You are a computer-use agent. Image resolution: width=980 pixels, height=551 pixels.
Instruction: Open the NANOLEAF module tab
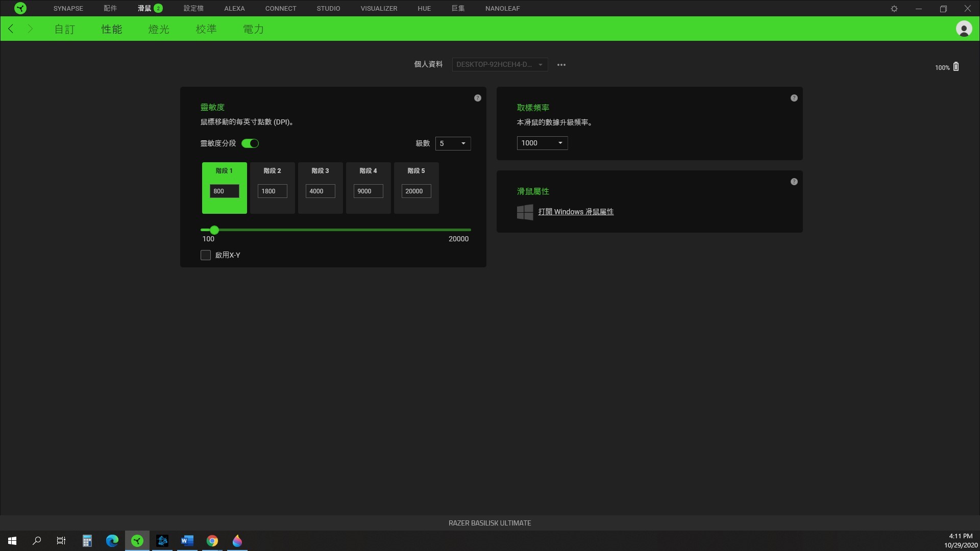coord(503,8)
